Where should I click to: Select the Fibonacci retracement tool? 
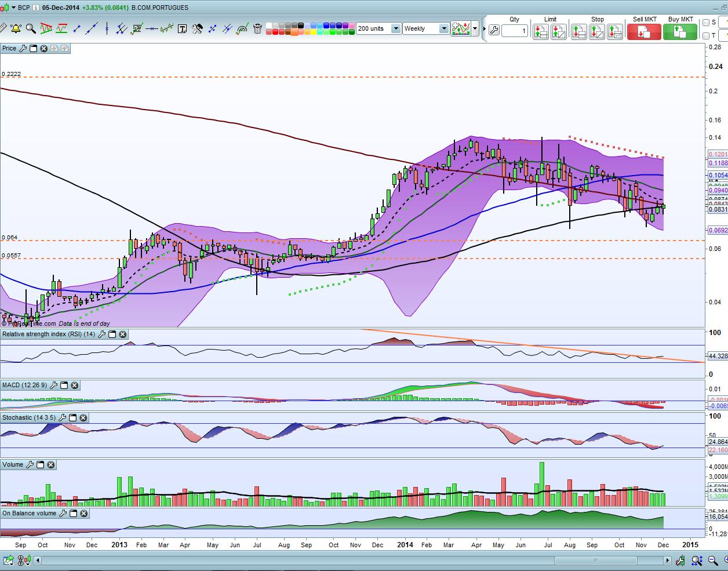click(x=137, y=28)
